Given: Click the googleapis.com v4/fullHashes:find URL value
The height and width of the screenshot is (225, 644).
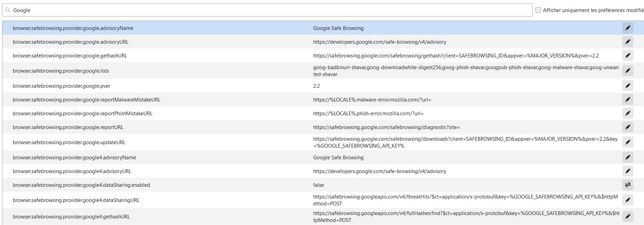Looking at the screenshot, I should [466, 217].
